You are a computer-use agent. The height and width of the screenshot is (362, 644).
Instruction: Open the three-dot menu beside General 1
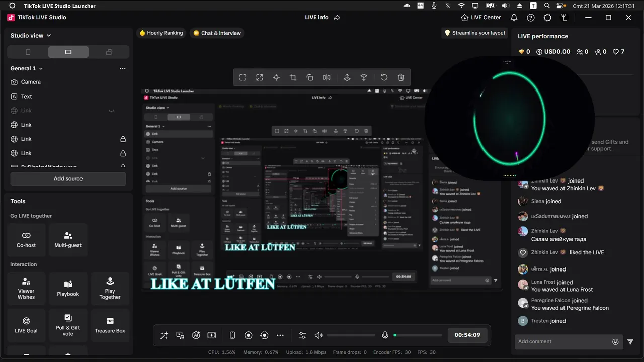point(123,69)
